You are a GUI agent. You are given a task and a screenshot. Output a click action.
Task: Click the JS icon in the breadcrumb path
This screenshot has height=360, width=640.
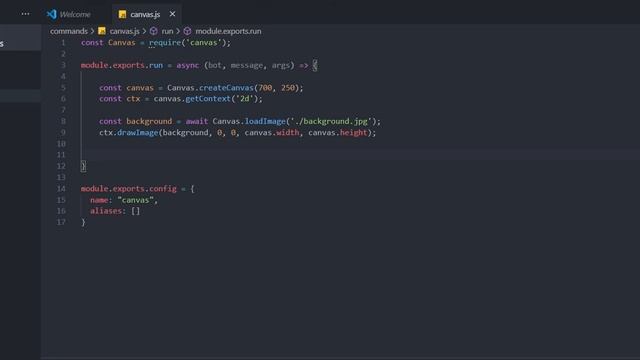[102, 31]
